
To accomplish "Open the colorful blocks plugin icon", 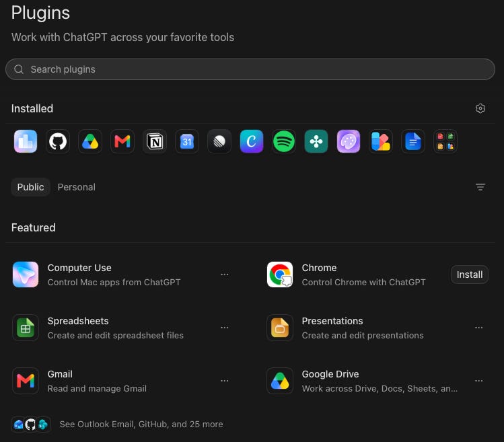I will tap(381, 141).
